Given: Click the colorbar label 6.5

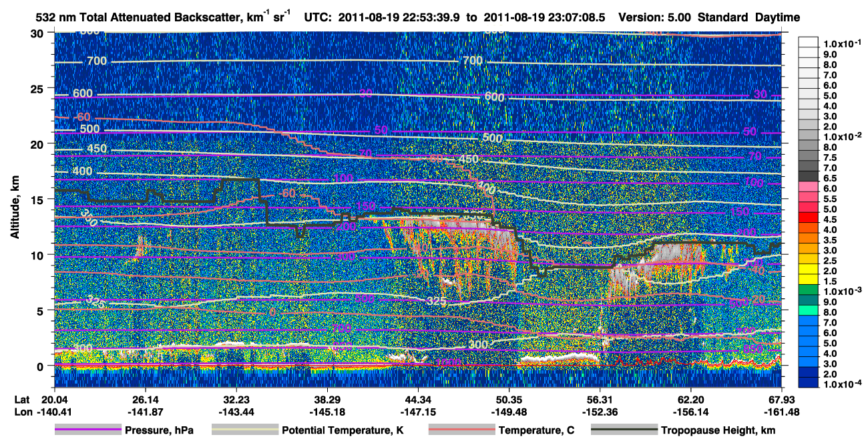Looking at the screenshot, I should [x=829, y=178].
